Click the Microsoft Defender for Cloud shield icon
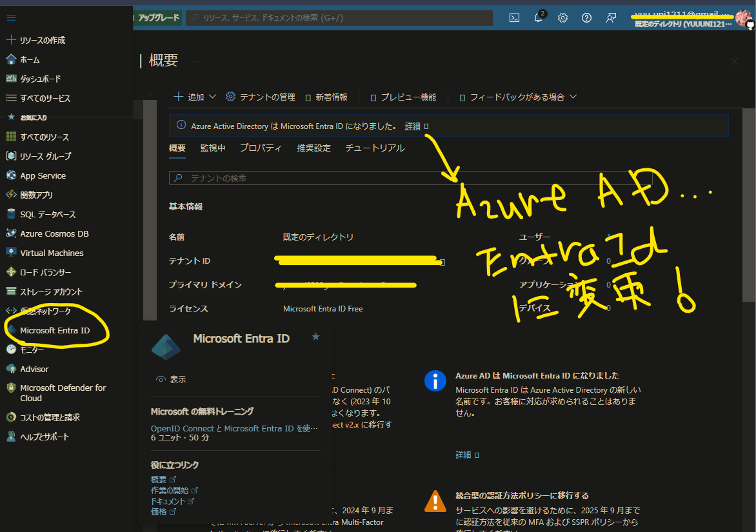Viewport: 756px width, 532px height. click(11, 388)
